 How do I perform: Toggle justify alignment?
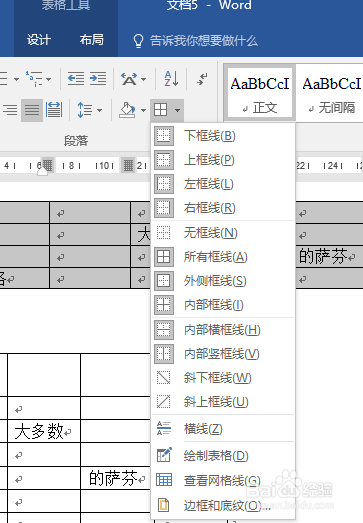point(32,110)
